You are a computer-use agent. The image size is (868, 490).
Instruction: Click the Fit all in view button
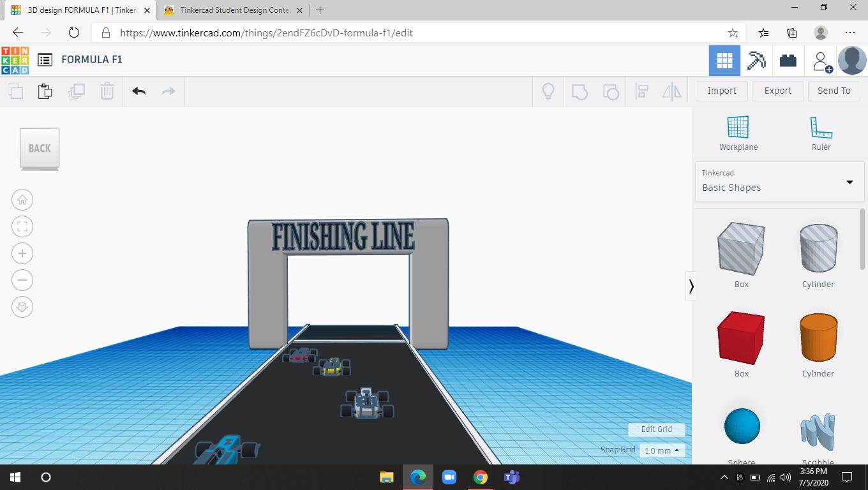pos(22,226)
